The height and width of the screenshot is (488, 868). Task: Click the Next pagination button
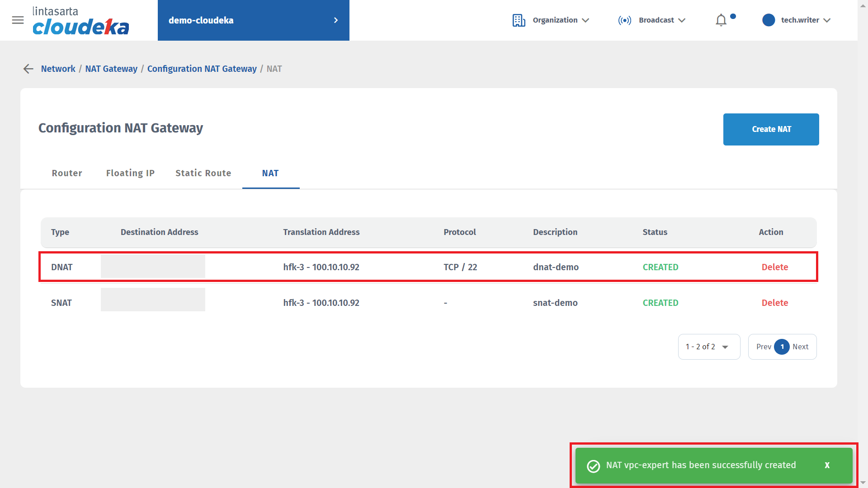(800, 347)
